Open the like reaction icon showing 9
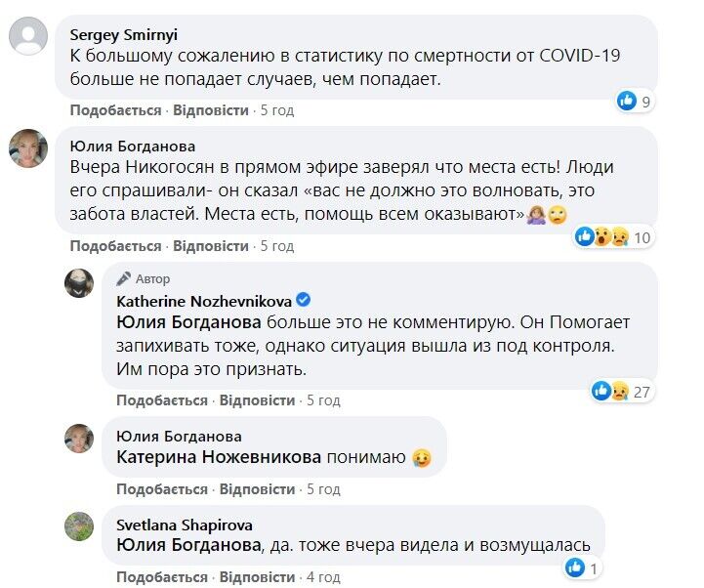This screenshot has height=588, width=704. (627, 101)
